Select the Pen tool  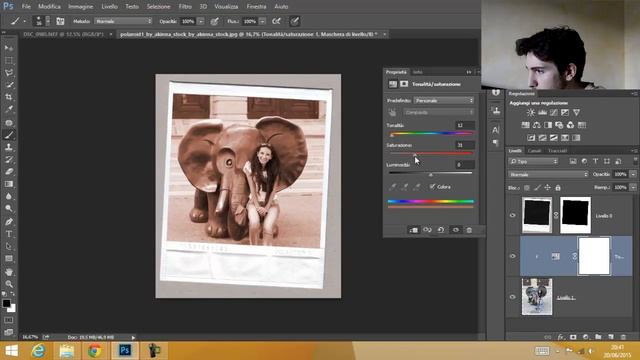tap(9, 222)
